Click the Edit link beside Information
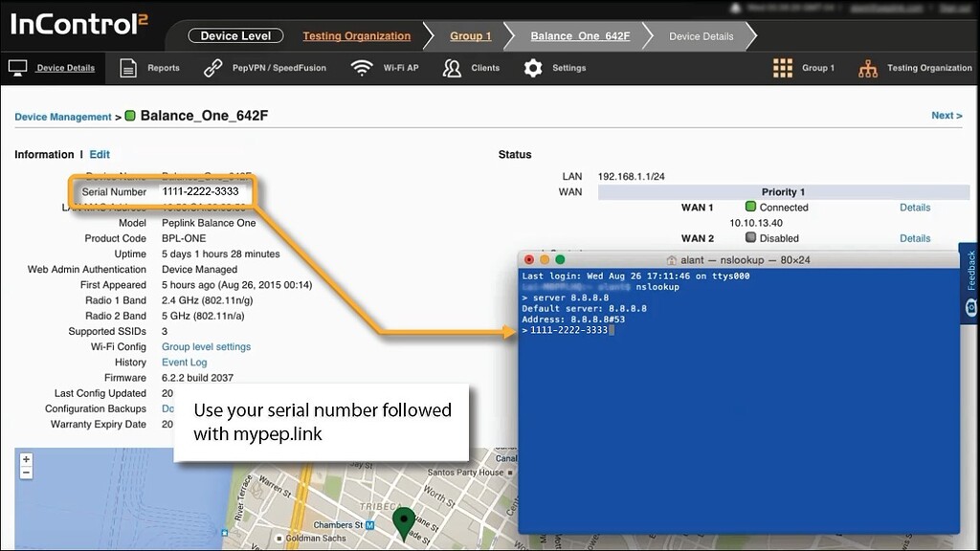The image size is (980, 551). point(100,154)
